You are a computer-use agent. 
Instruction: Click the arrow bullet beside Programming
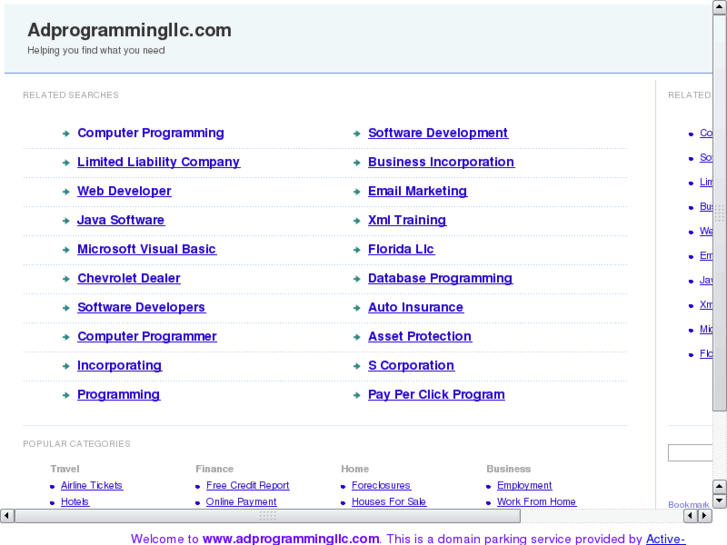pyautogui.click(x=65, y=395)
